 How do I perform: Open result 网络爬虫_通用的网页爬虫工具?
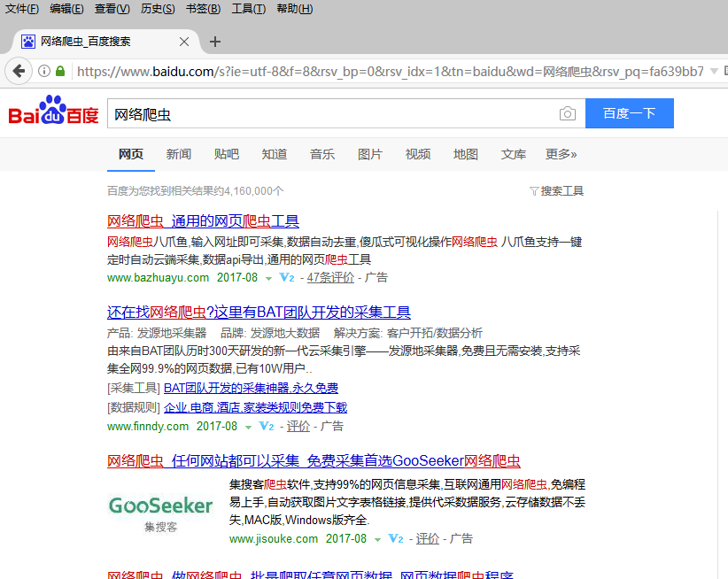click(203, 221)
